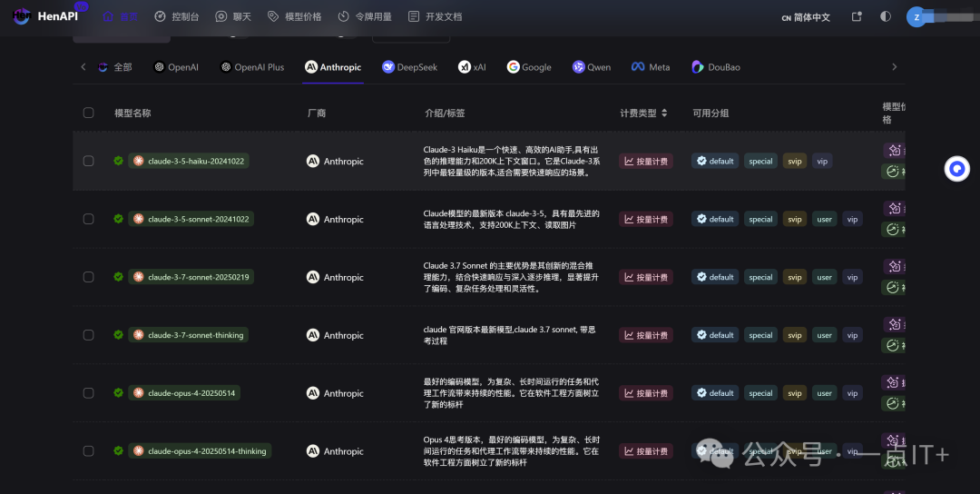Open the user avatar Z menu
Viewport: 980px width, 494px height.
[x=916, y=17]
